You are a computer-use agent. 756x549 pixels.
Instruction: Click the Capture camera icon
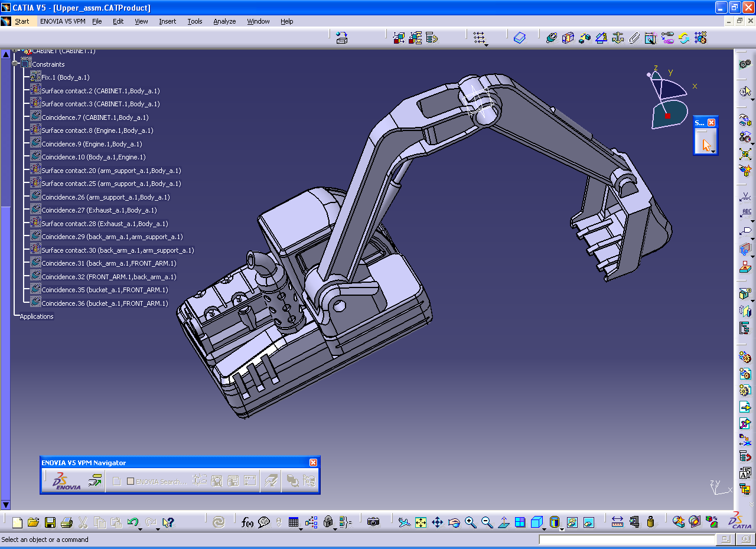pyautogui.click(x=373, y=522)
